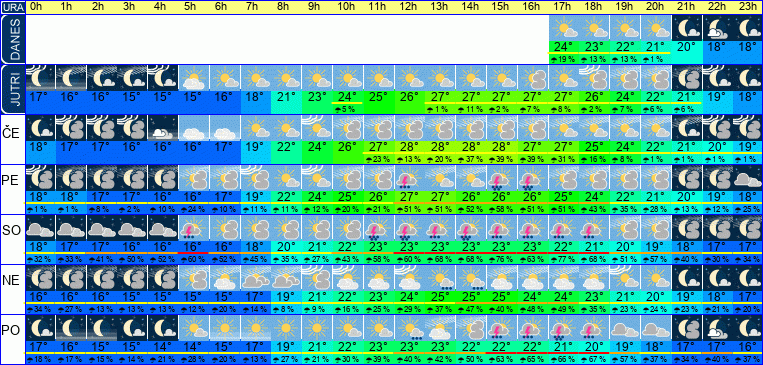Click the PO 4h 14° temperature cell
Viewport: 763px width, 365px height.
click(163, 347)
